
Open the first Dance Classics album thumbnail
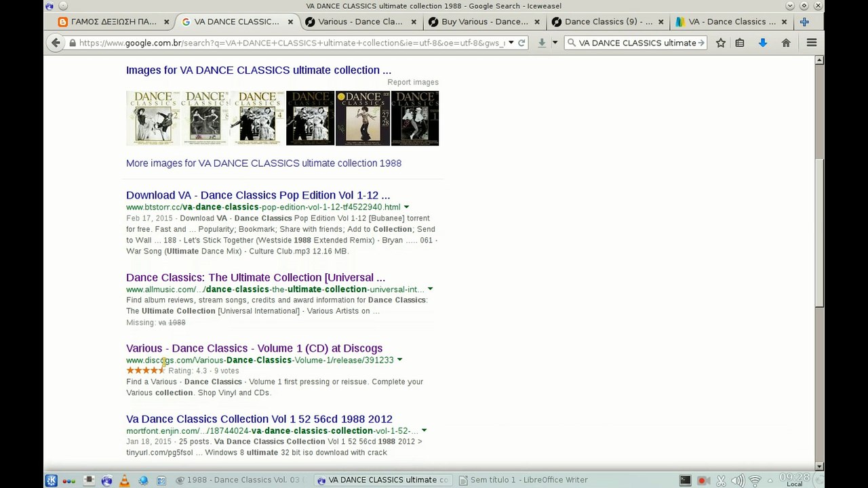coord(153,118)
